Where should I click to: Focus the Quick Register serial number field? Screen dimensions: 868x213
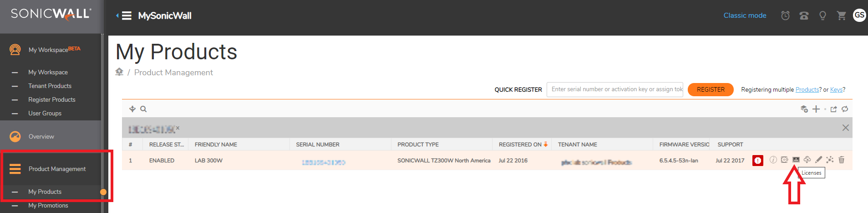614,89
